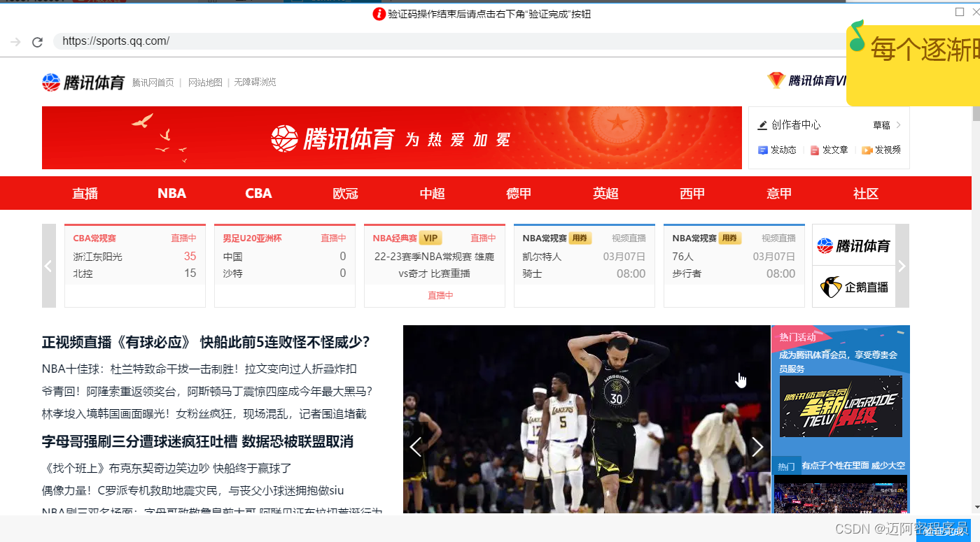Screen dimensions: 980x542
Task: Open the 欧冠 navigation tab
Action: 345,194
